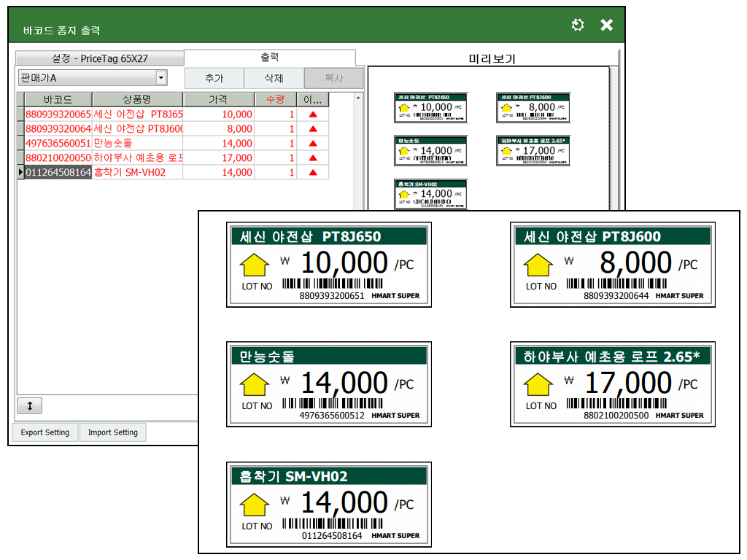Click the 이... column header
This screenshot has height=560, width=747.
312,99
